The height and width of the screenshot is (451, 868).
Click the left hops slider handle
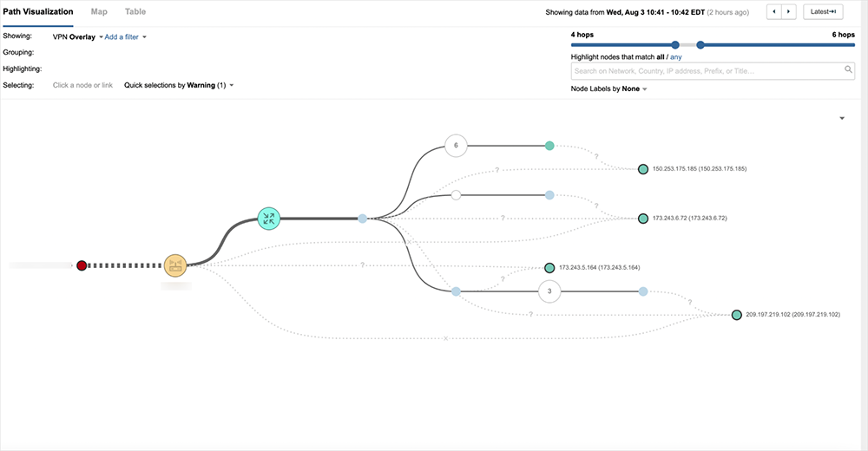(x=674, y=44)
